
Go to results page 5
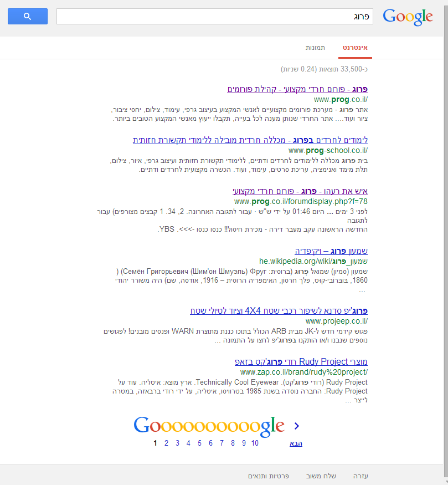pos(199,443)
